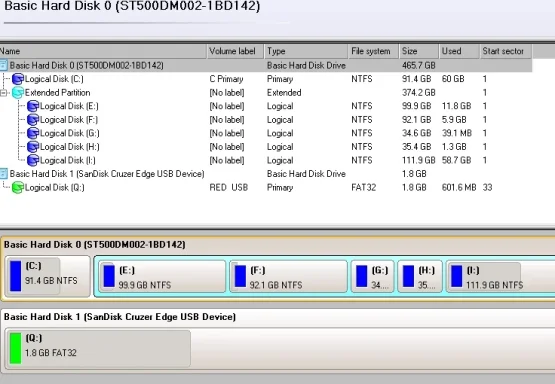Click the Logical Disk (I:) icon in tree

[x=33, y=160]
